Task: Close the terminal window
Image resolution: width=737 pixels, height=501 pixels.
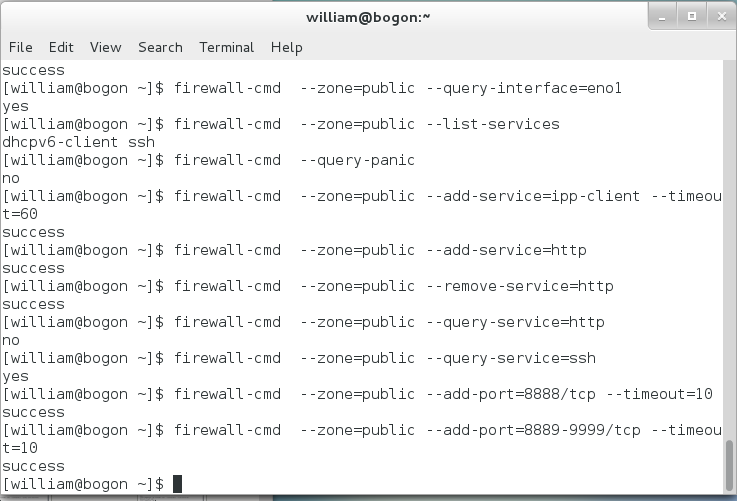Action: tap(722, 17)
